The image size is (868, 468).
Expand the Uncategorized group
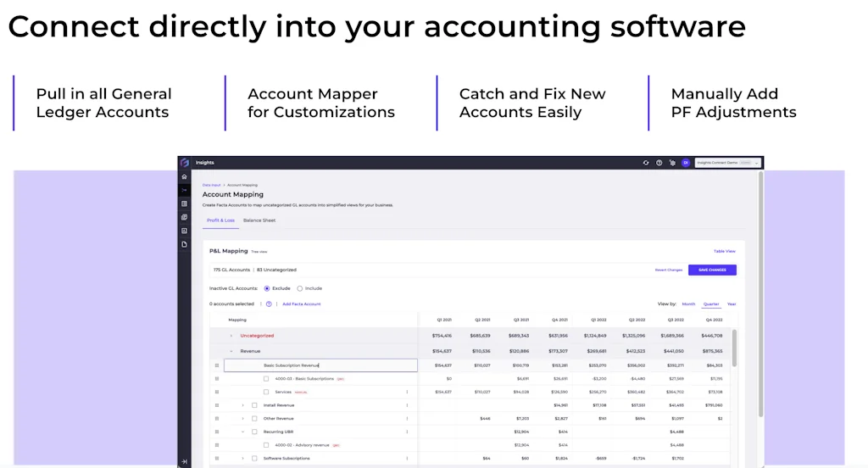(231, 336)
